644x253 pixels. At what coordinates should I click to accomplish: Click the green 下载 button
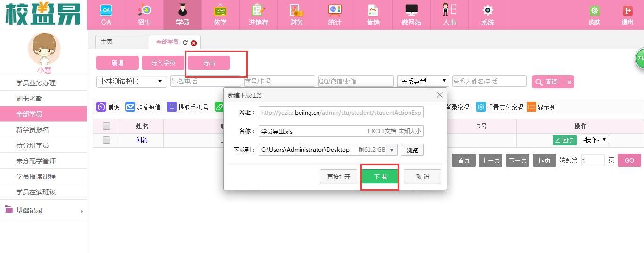[380, 177]
